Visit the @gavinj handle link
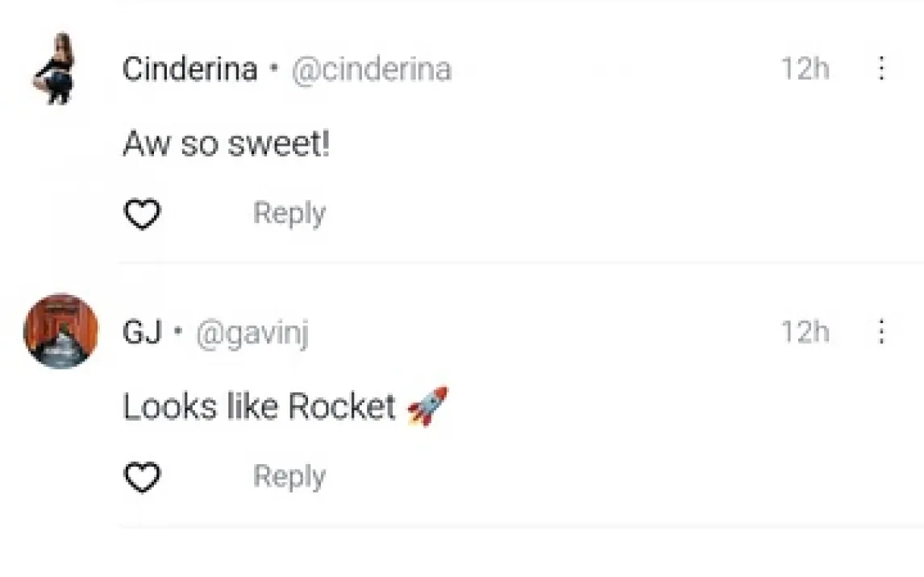The height and width of the screenshot is (577, 924). pyautogui.click(x=252, y=333)
